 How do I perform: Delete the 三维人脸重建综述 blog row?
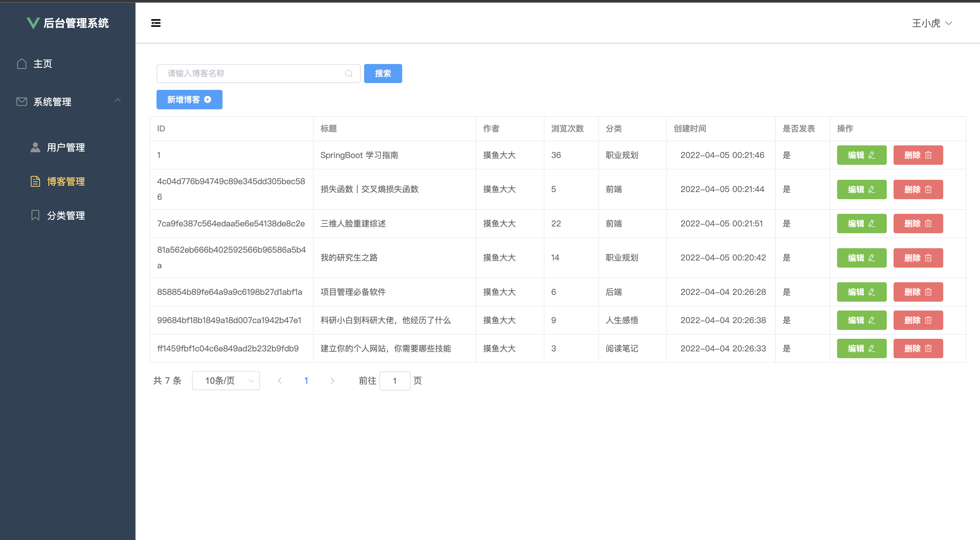918,223
